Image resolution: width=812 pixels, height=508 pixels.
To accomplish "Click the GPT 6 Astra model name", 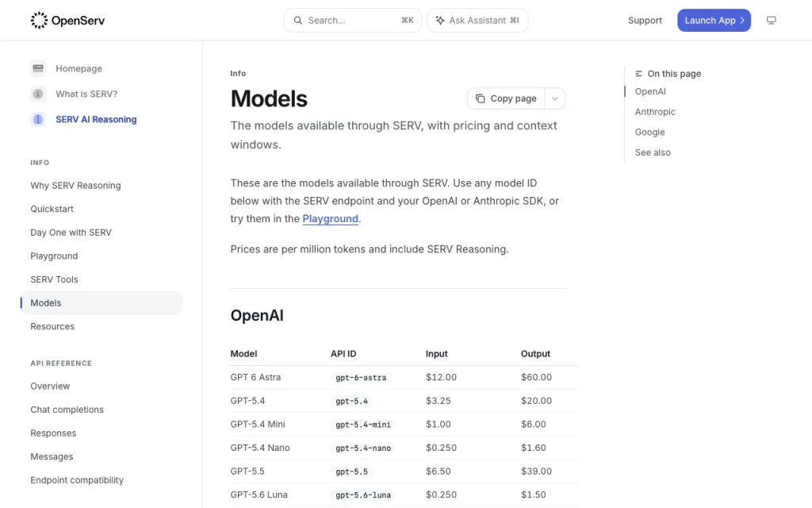I will click(x=255, y=377).
